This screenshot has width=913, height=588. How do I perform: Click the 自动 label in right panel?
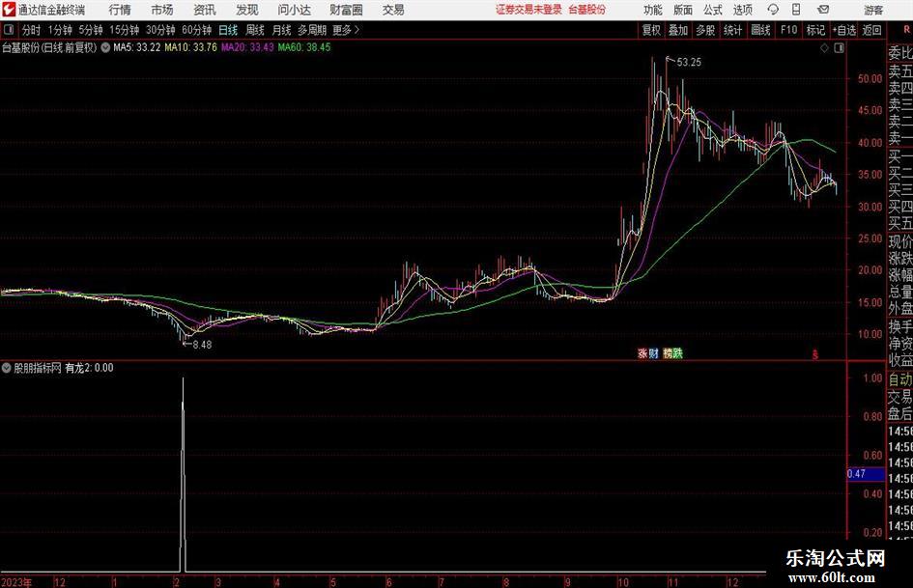coord(900,379)
